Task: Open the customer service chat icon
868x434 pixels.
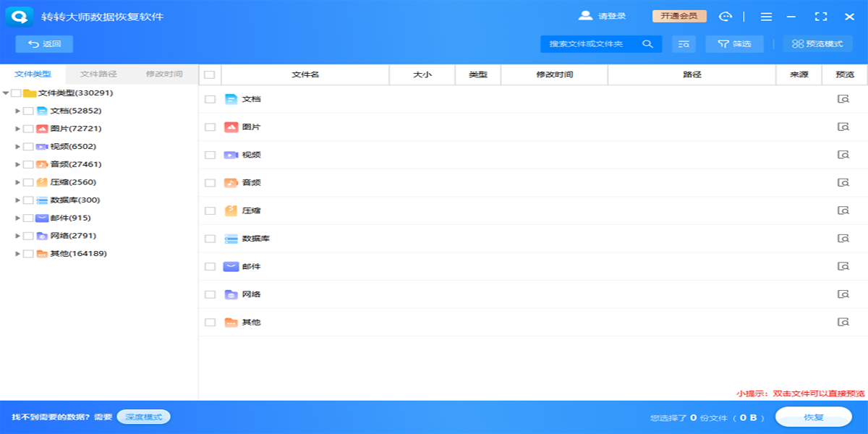Action: 726,17
